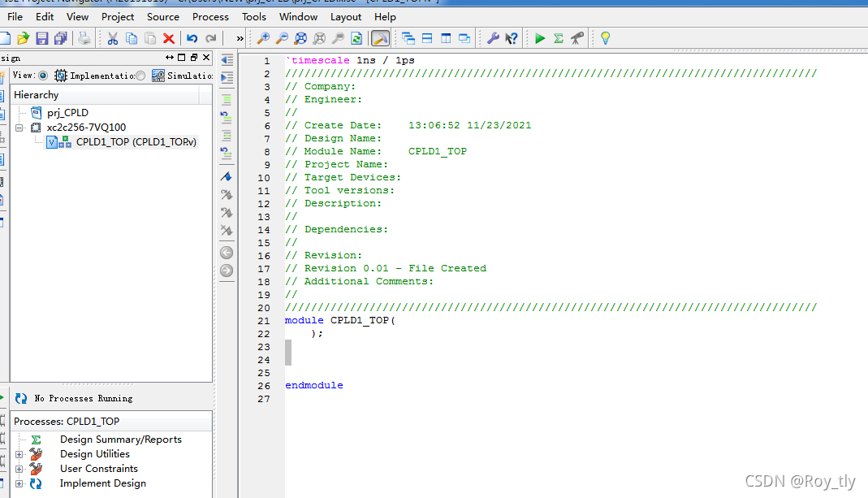Cut the selected text
Viewport: 868px width, 498px height.
[x=112, y=38]
